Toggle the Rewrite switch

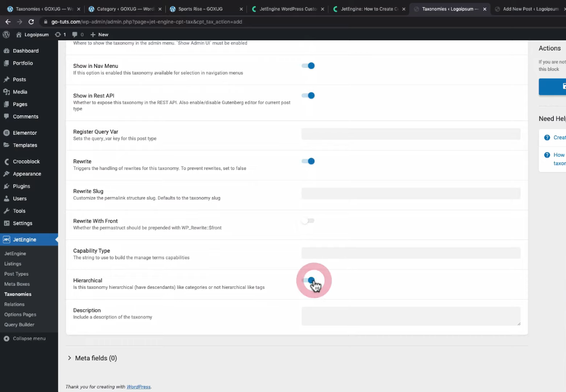point(308,161)
